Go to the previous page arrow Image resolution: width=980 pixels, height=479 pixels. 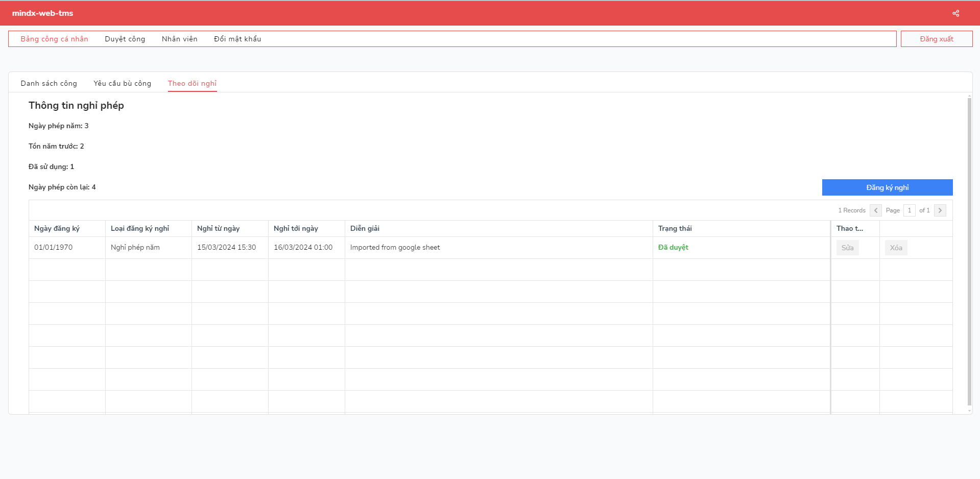pos(875,210)
